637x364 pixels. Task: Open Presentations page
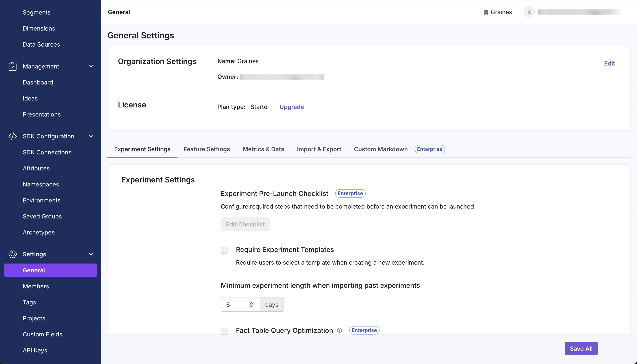coord(41,115)
